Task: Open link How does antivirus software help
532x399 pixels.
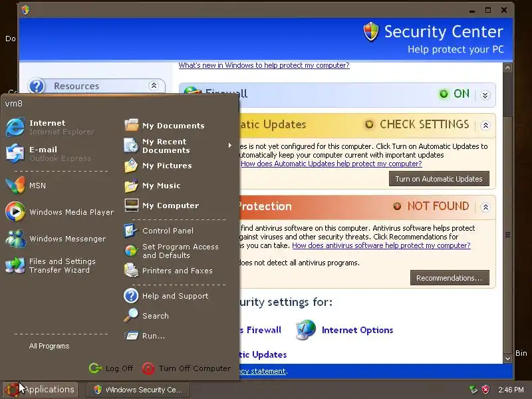Action: 381,245
